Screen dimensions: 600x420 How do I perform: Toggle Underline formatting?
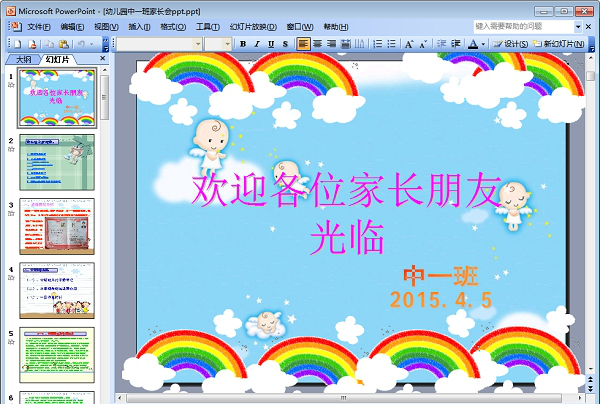(271, 44)
